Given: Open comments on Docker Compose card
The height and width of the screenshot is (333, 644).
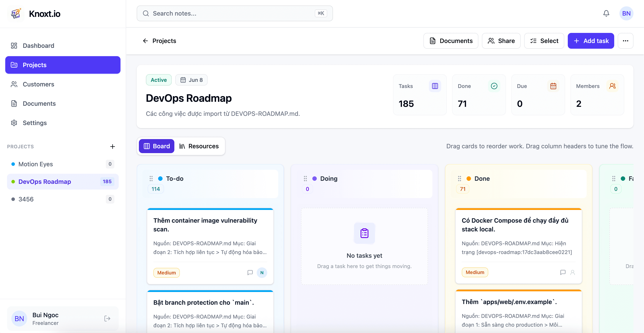Looking at the screenshot, I should pyautogui.click(x=563, y=272).
